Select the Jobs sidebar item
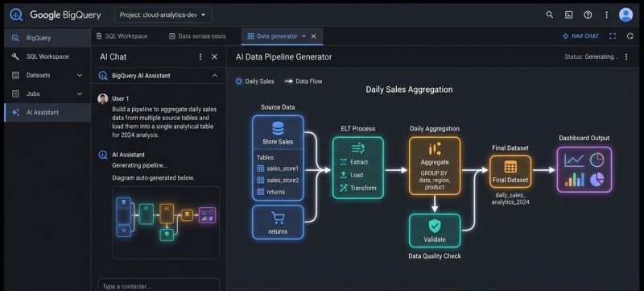 [47, 94]
